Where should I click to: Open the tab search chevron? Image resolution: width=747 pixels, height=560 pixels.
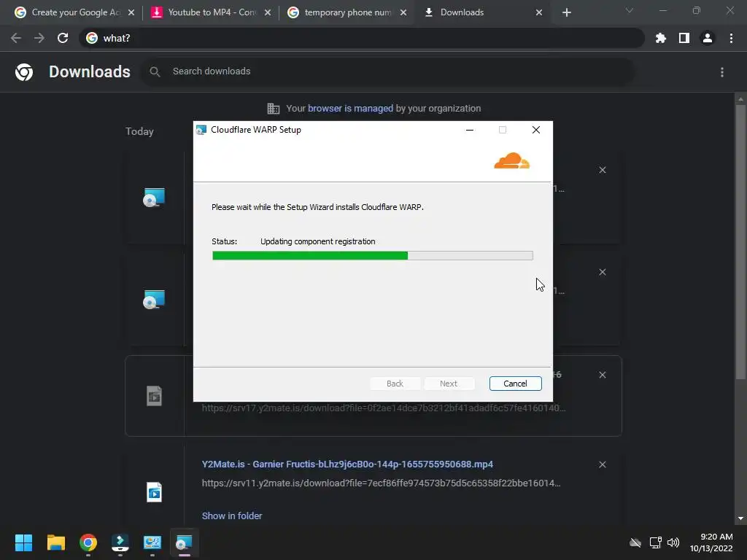pyautogui.click(x=630, y=10)
